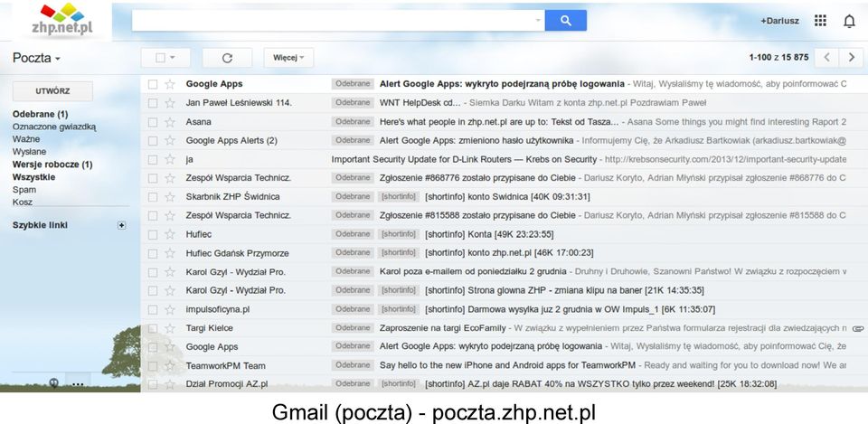The image size is (868, 424).
Task: Click the zhp.net.pl logo
Action: coord(62,20)
